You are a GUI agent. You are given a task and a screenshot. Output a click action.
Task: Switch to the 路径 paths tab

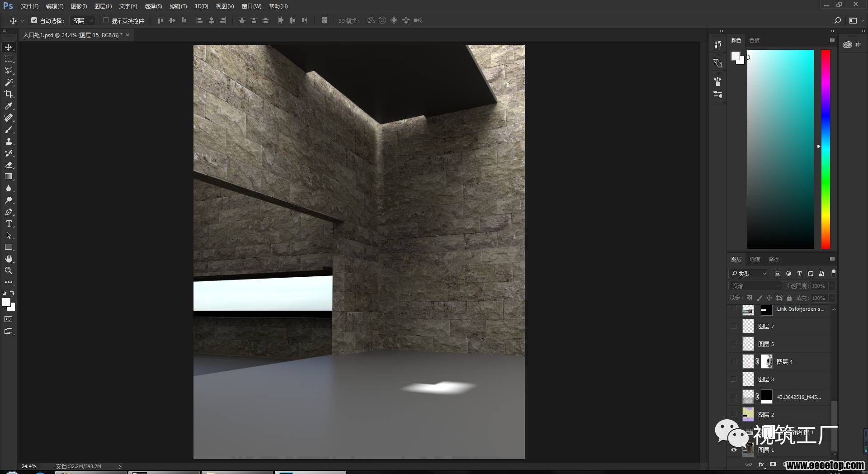click(x=774, y=259)
